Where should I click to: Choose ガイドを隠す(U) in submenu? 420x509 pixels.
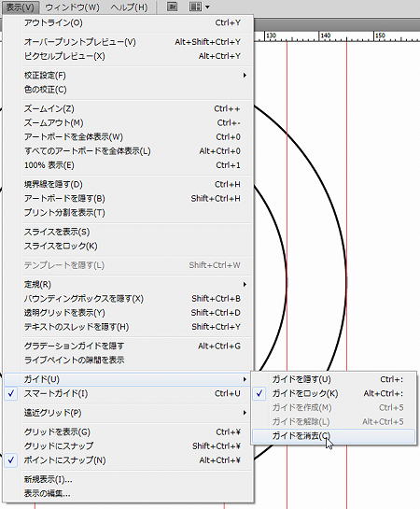click(334, 379)
